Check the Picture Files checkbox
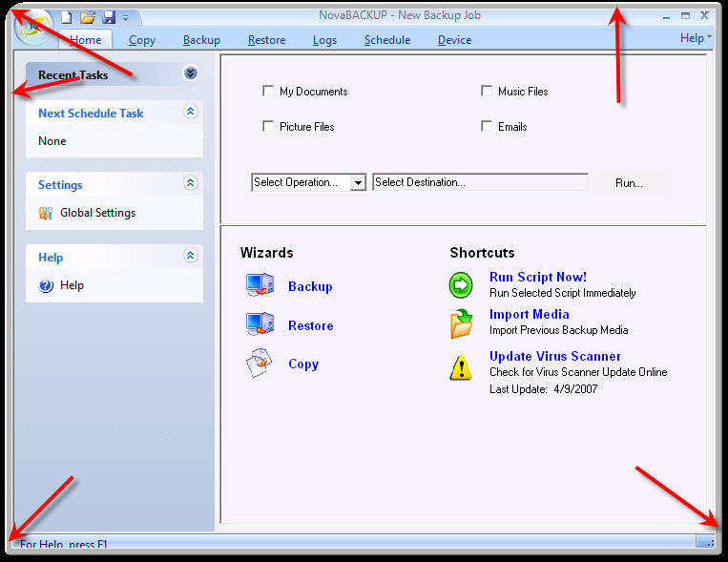The height and width of the screenshot is (562, 728). (x=268, y=126)
